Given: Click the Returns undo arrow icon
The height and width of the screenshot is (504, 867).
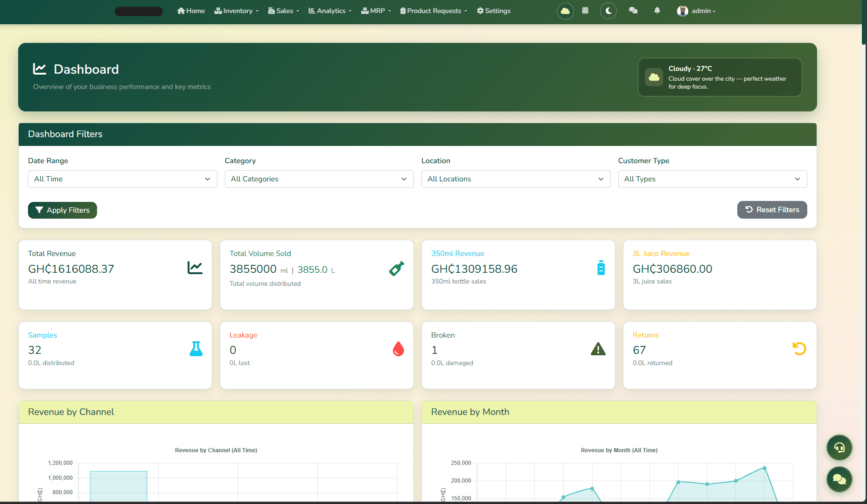Looking at the screenshot, I should 799,349.
